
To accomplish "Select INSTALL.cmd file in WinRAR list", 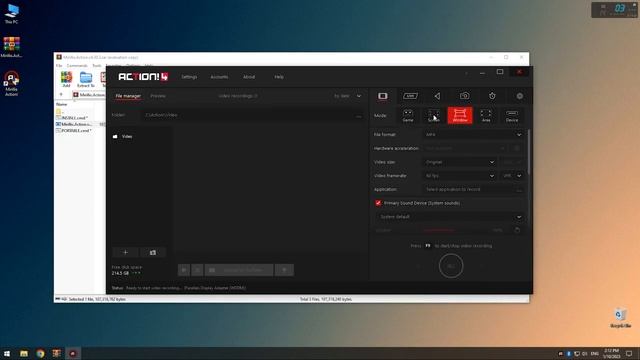I will [72, 118].
